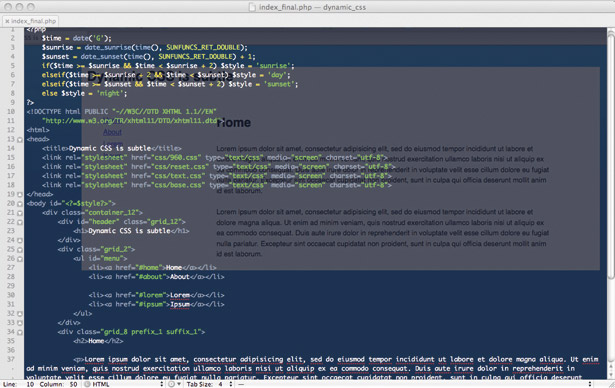Collapse the body fold on line 20
The image size is (615, 388).
tap(20, 204)
